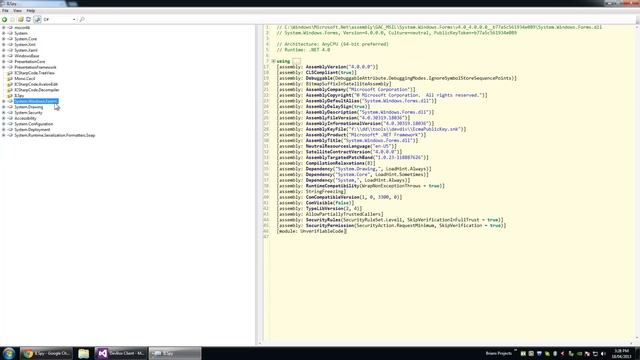Click the System.Configuration assembly icon
Image resolution: width=640 pixels, height=360 pixels.
click(x=10, y=124)
